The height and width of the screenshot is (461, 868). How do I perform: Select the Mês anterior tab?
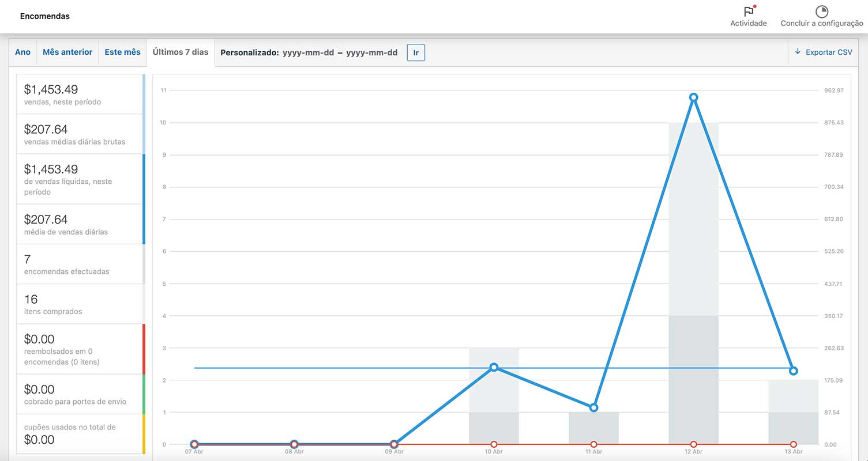point(67,52)
